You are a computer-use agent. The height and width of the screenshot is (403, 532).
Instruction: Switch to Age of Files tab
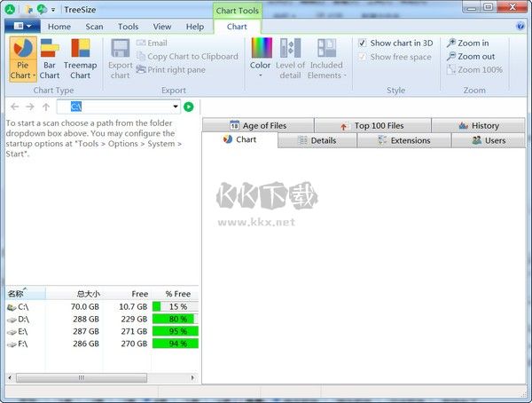coord(258,126)
